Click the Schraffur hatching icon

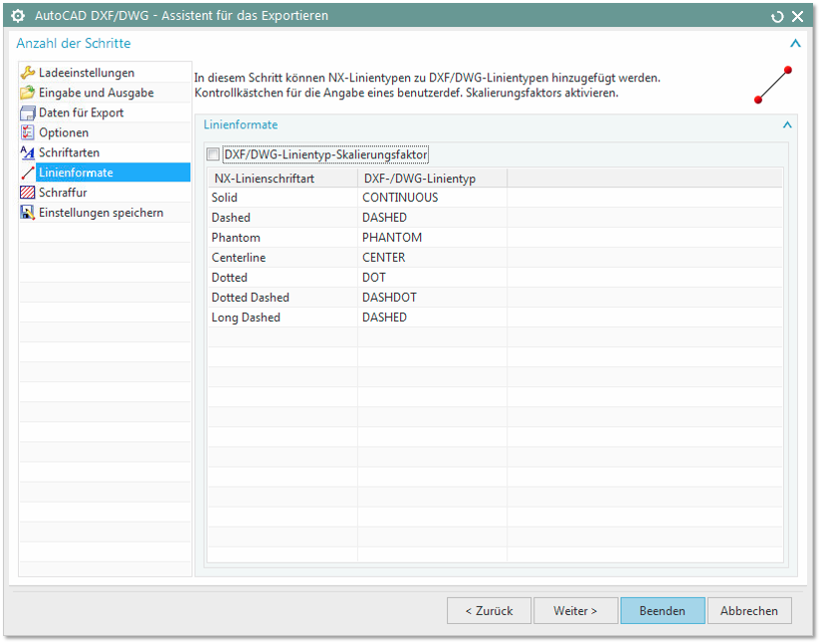pos(28,192)
